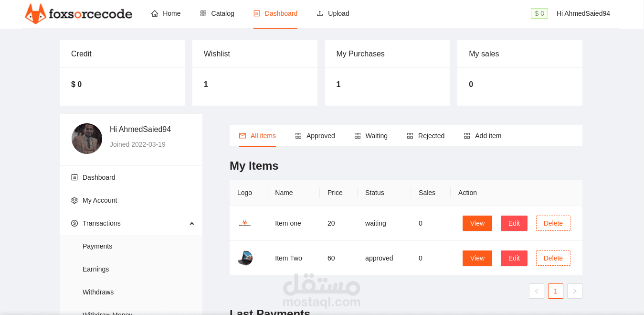Screen dimensions: 644x315
Task: Open the Upload menu item
Action: click(x=333, y=13)
